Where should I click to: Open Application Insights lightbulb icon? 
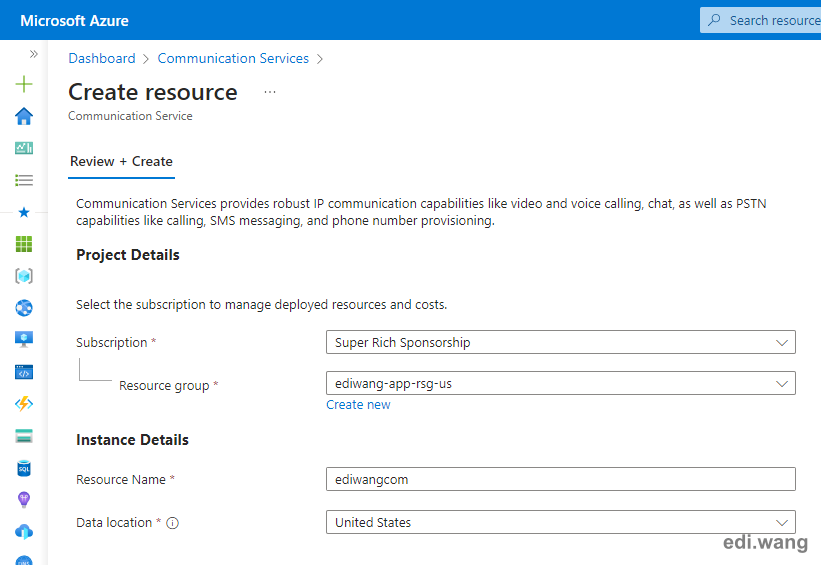coord(24,500)
